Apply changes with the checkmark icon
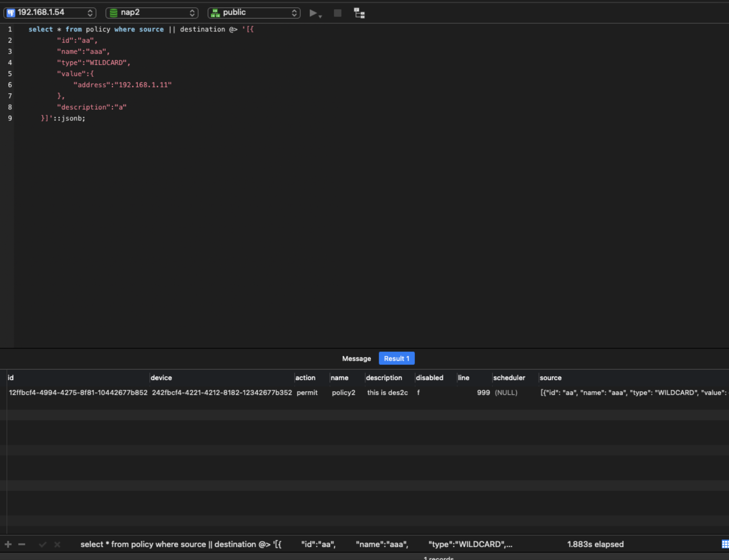The image size is (729, 560). [x=43, y=544]
